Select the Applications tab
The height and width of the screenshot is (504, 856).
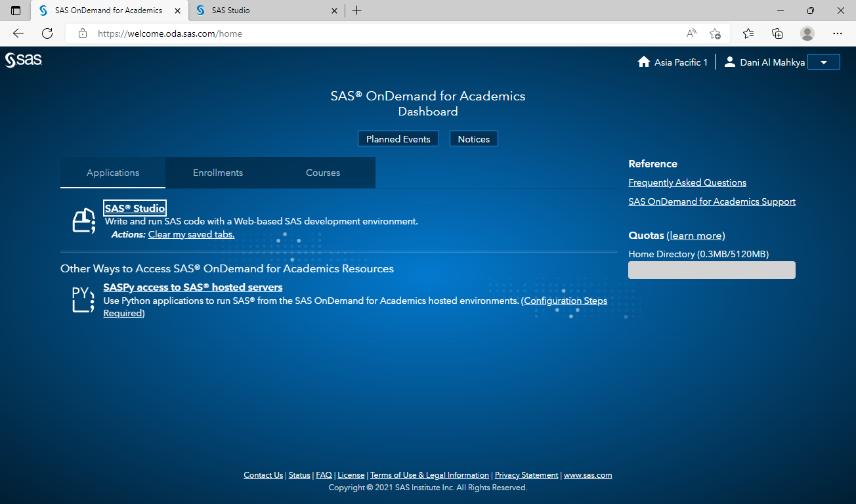[113, 173]
